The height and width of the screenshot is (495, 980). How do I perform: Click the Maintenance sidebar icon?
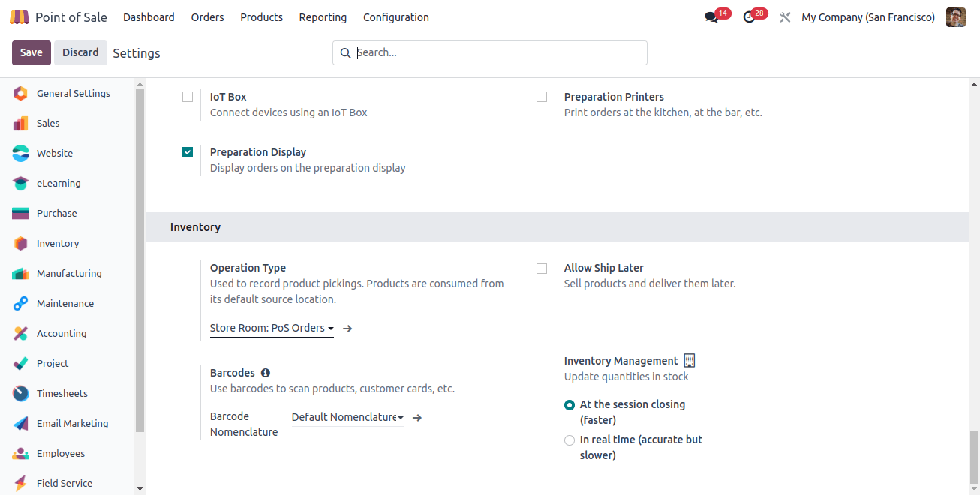pos(21,304)
